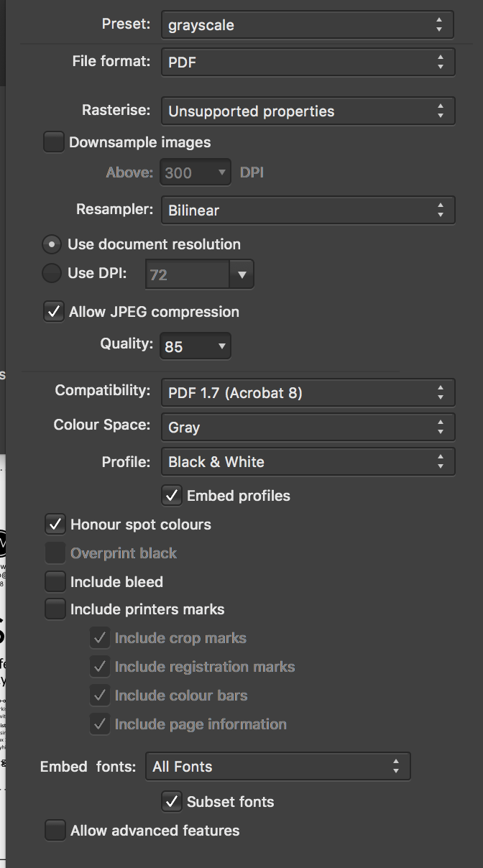Disable Allow JPEG compression
This screenshot has width=483, height=868.
53,311
